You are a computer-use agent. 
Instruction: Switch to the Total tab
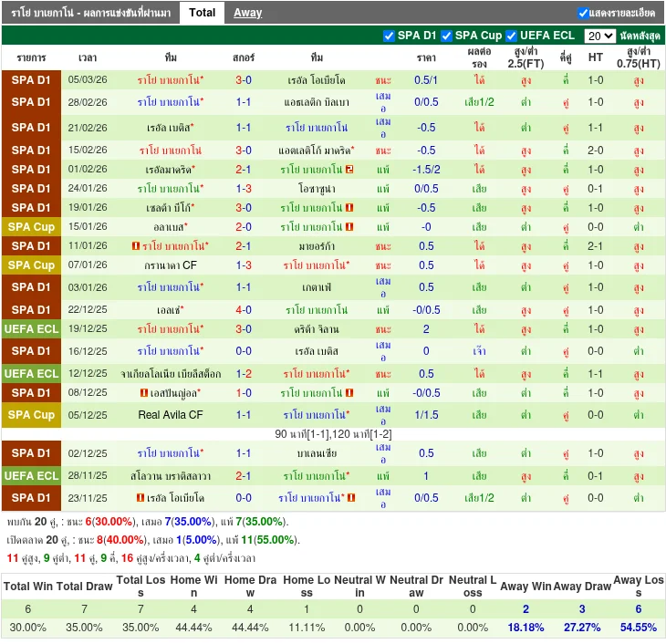click(203, 13)
